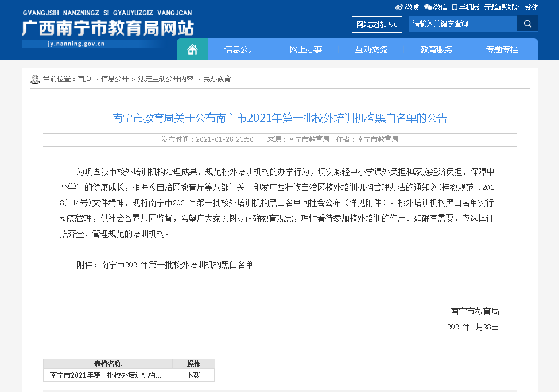
Task: Click 下载 to download the attachment
Action: click(193, 374)
